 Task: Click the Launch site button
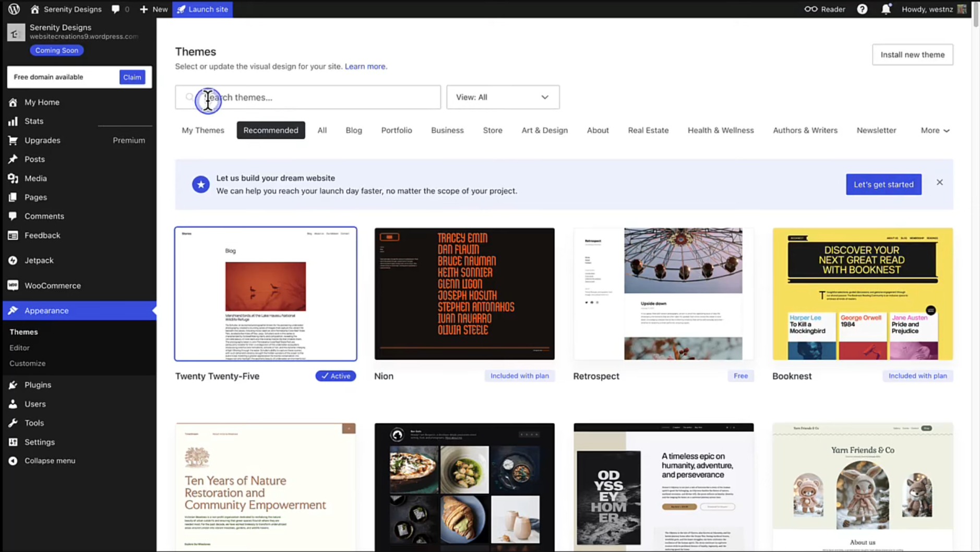tap(203, 9)
